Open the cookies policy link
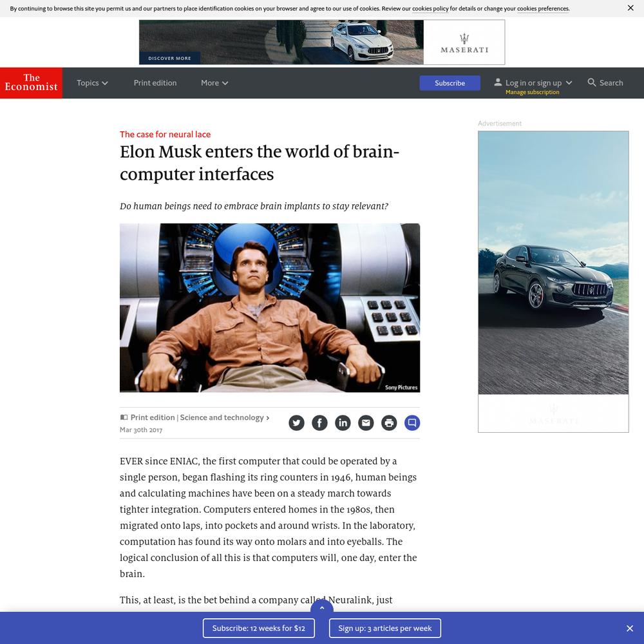644x644 pixels. click(x=430, y=8)
